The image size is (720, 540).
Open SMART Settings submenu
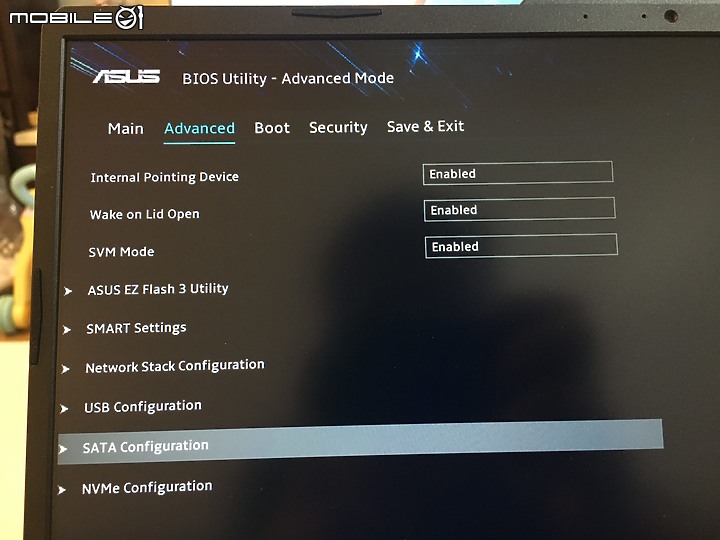[x=136, y=328]
